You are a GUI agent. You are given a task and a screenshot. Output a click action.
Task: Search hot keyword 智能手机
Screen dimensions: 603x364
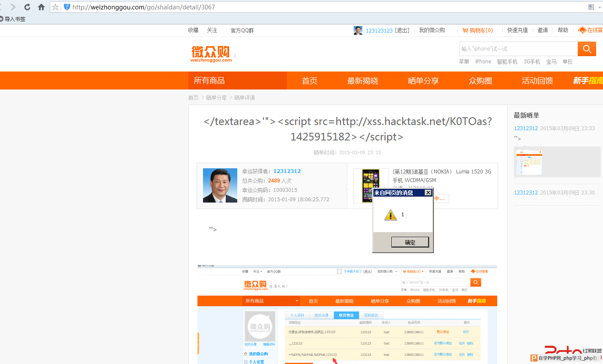pyautogui.click(x=507, y=62)
